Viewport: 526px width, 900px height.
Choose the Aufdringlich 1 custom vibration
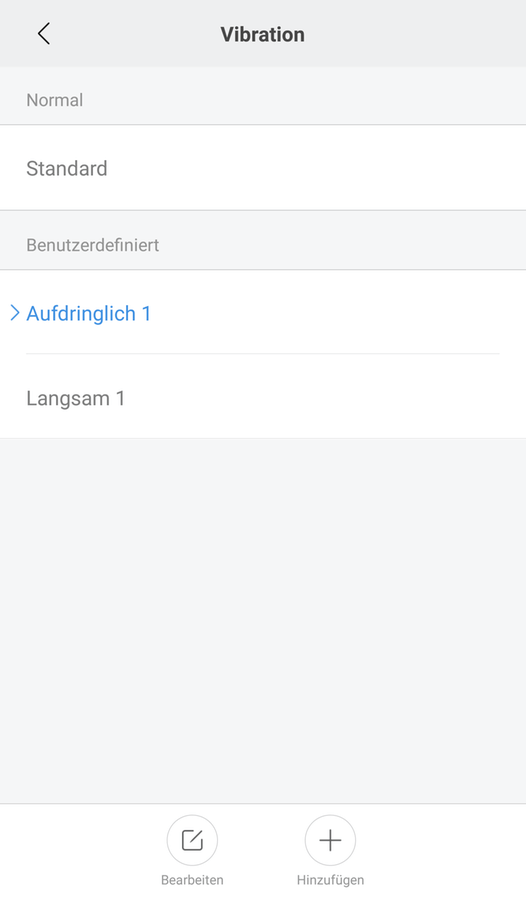click(263, 313)
